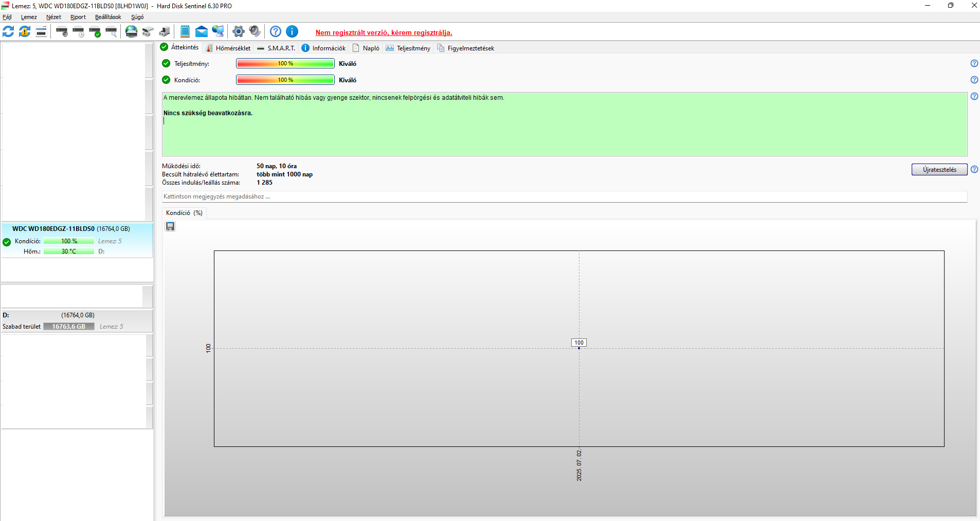This screenshot has height=521, width=980.
Task: Open the Lemez menu
Action: (29, 17)
